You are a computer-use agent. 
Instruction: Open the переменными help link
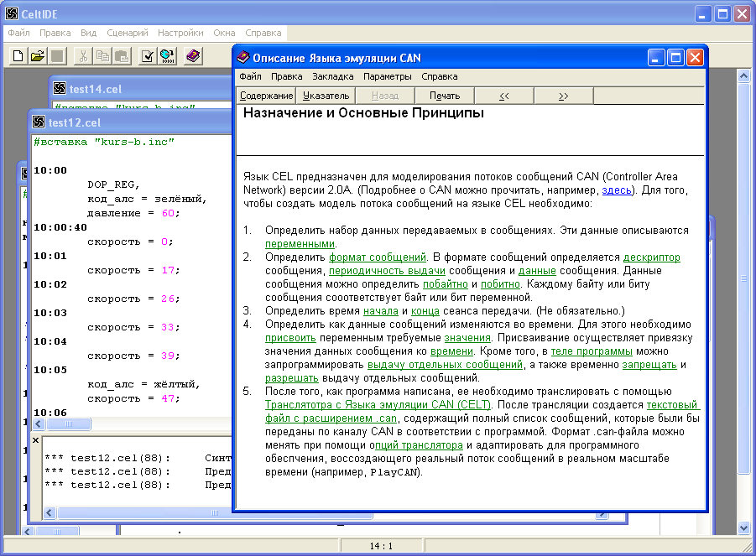(x=300, y=244)
